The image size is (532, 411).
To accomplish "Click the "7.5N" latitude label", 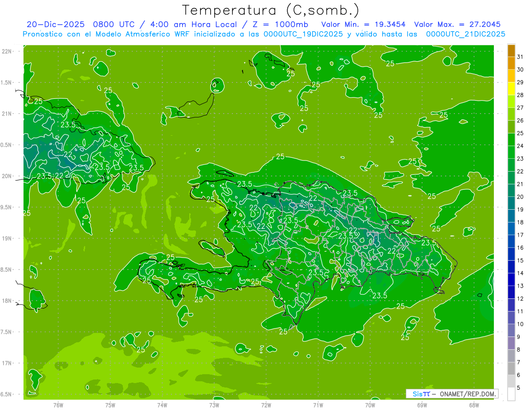I will coord(7,332).
